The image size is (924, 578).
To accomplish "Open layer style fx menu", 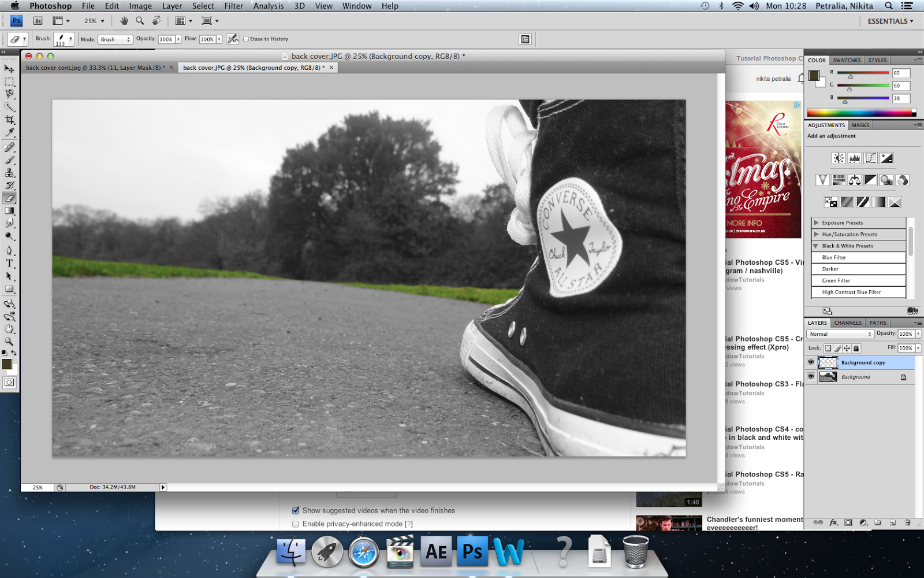I will point(833,523).
